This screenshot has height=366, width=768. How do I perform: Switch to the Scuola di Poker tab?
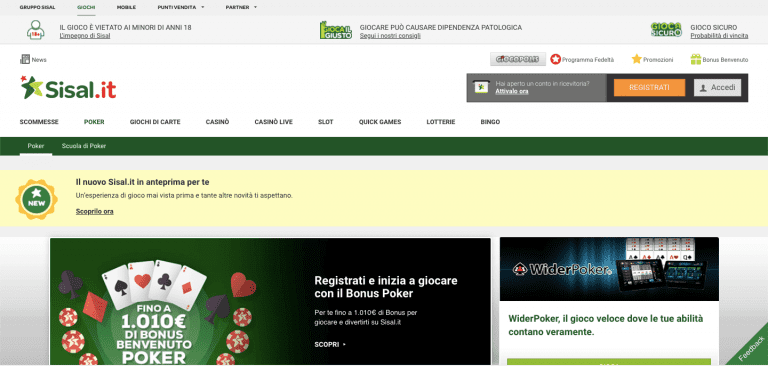click(84, 146)
